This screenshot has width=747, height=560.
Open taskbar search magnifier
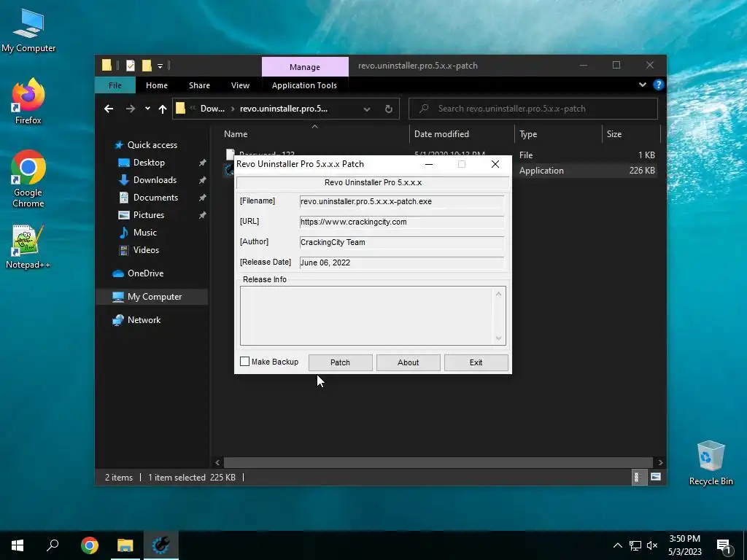53,545
